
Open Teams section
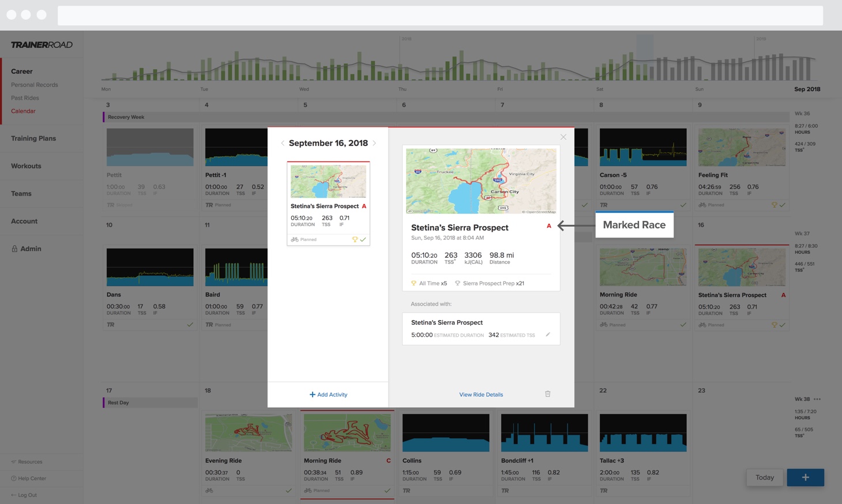[x=21, y=194]
